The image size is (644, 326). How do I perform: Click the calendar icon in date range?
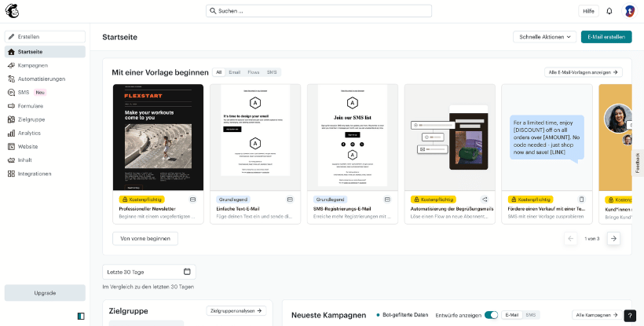pyautogui.click(x=187, y=271)
